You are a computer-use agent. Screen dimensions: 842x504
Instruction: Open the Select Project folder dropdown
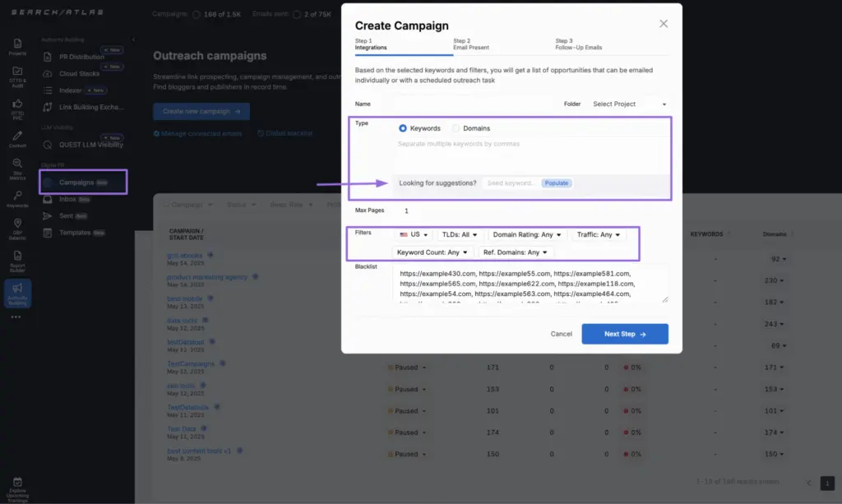coord(629,104)
